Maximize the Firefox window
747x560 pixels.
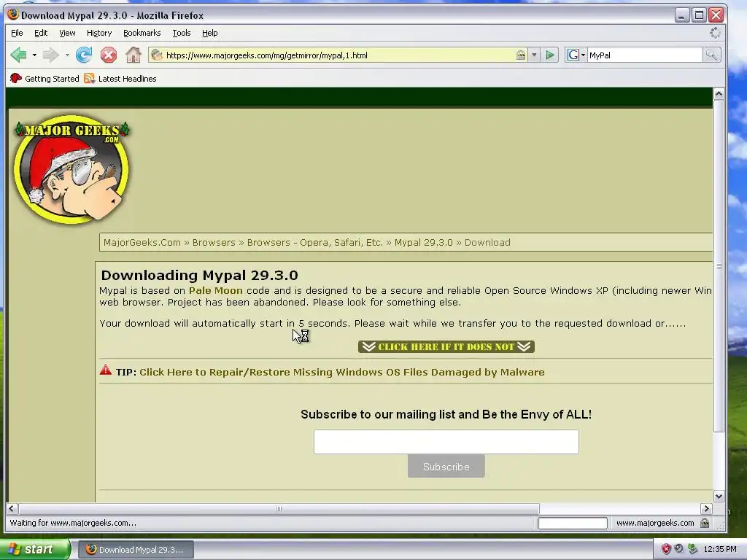[699, 15]
